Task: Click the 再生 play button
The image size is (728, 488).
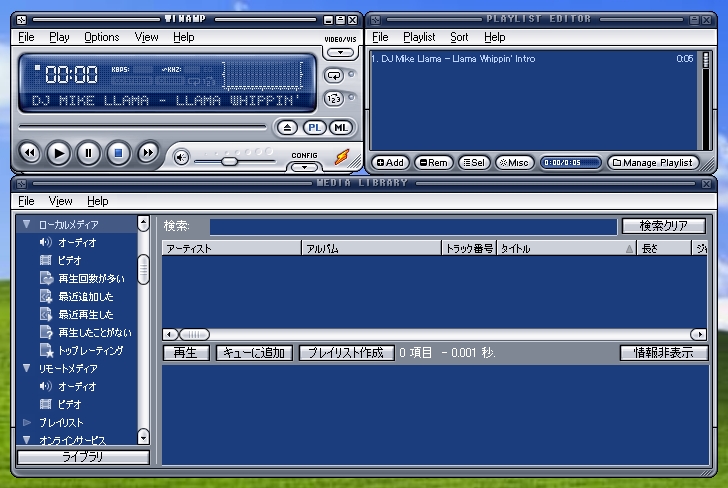Action: (186, 353)
